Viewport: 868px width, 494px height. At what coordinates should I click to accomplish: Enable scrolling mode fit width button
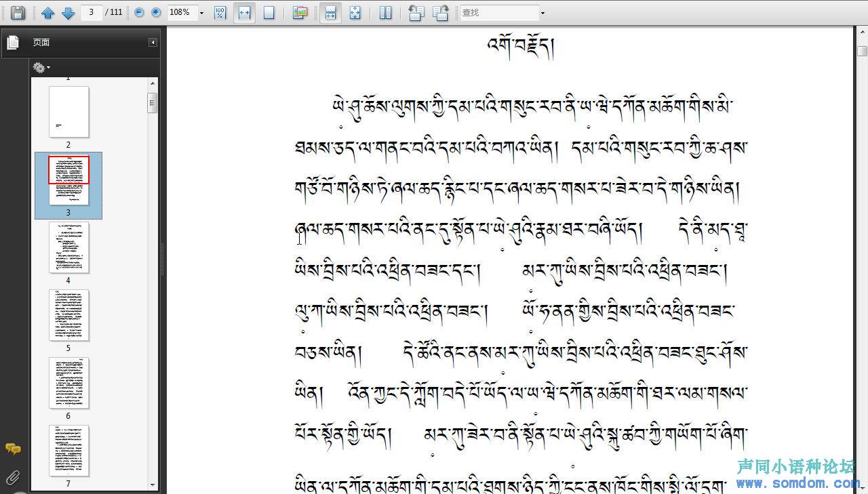coord(330,12)
